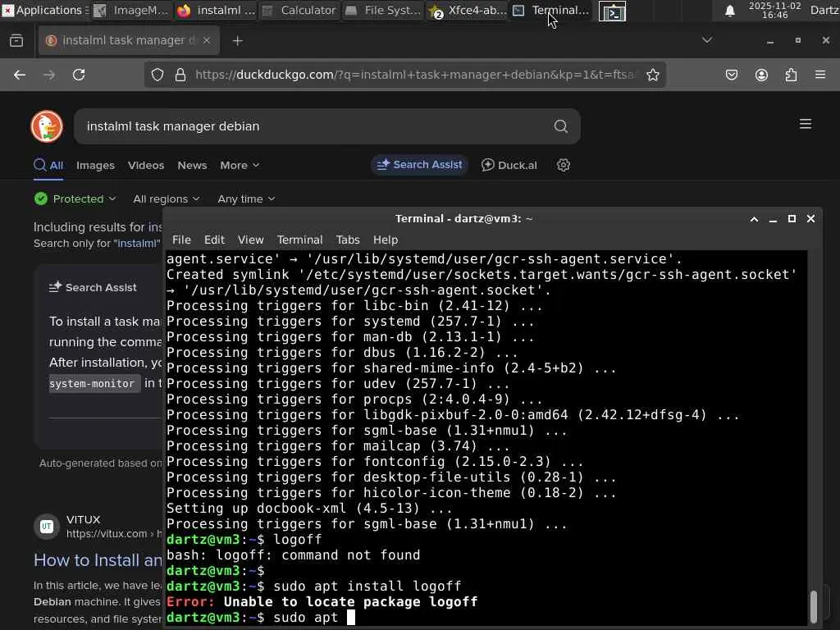Click the terminal title bar text
Screen dimensions: 840x630
coord(463,218)
